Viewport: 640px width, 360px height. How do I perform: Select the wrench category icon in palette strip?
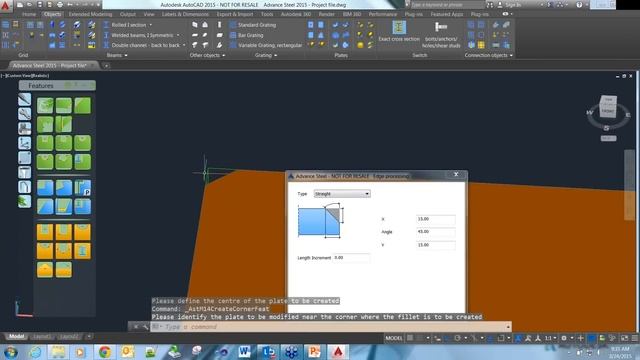(24, 114)
